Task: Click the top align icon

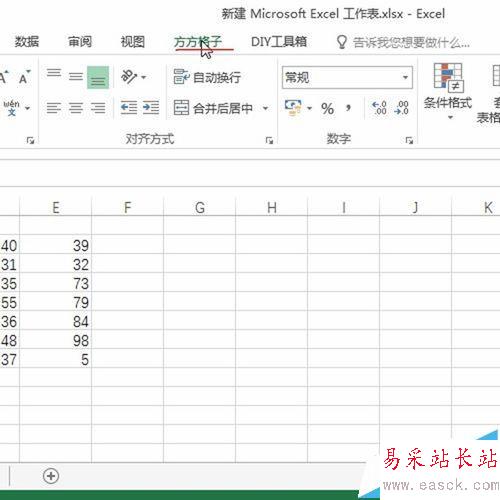Action: (54, 73)
